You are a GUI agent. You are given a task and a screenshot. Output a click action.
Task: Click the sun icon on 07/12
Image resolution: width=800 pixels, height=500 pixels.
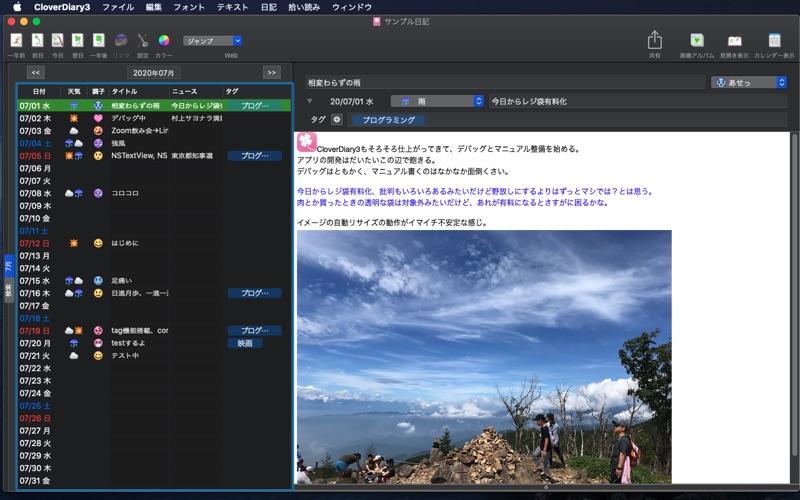tap(74, 243)
